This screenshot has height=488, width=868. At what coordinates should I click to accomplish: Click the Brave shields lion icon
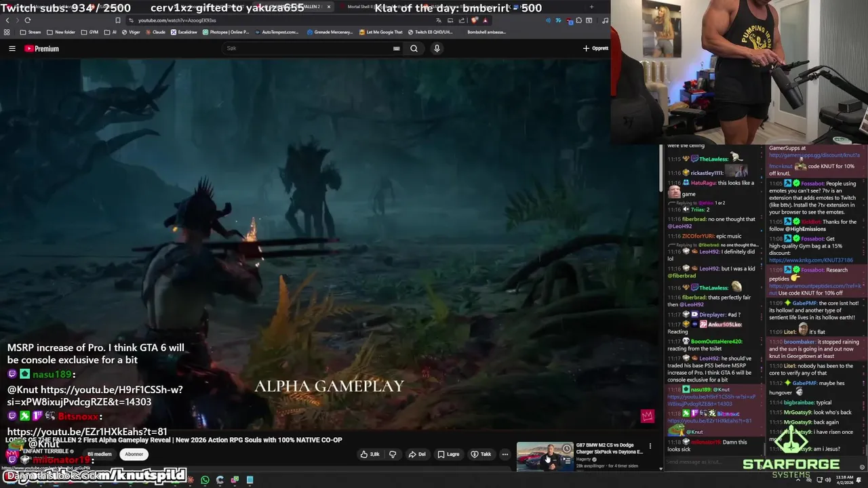coord(474,20)
